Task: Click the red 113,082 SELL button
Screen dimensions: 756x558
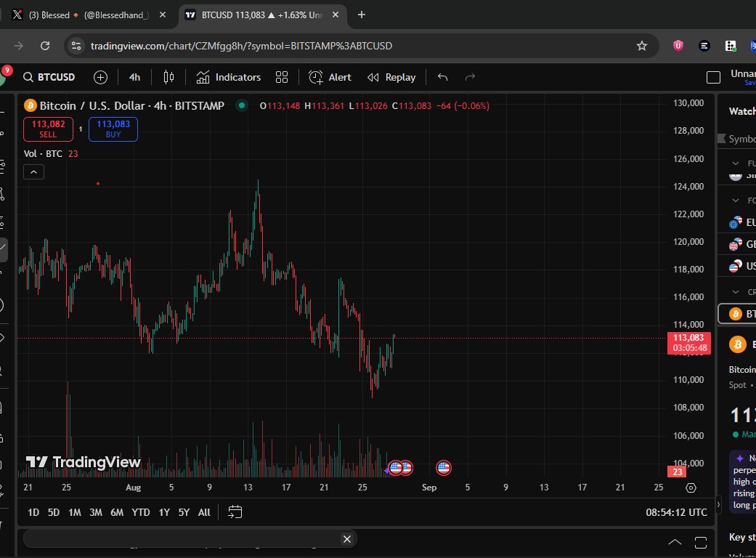Action: (x=48, y=129)
